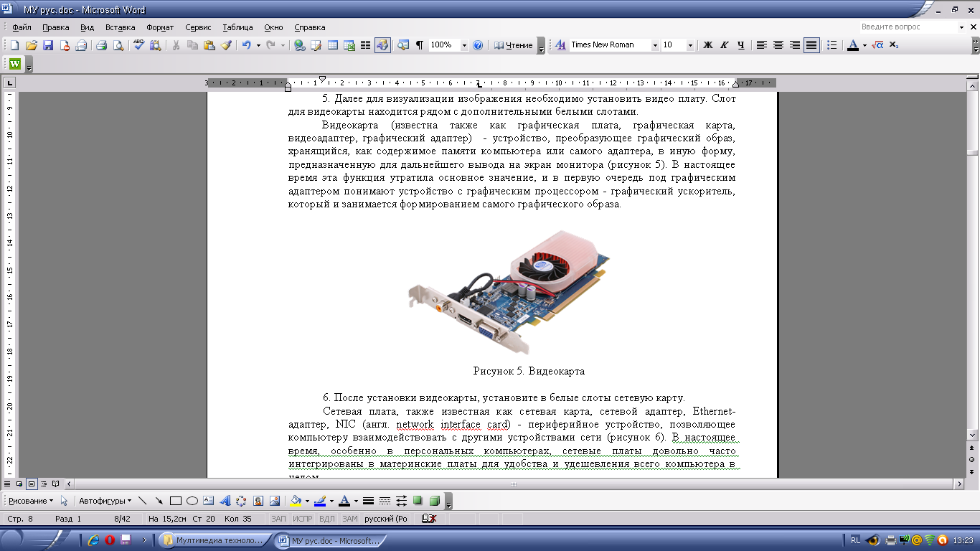Select the video card picture

[510, 293]
